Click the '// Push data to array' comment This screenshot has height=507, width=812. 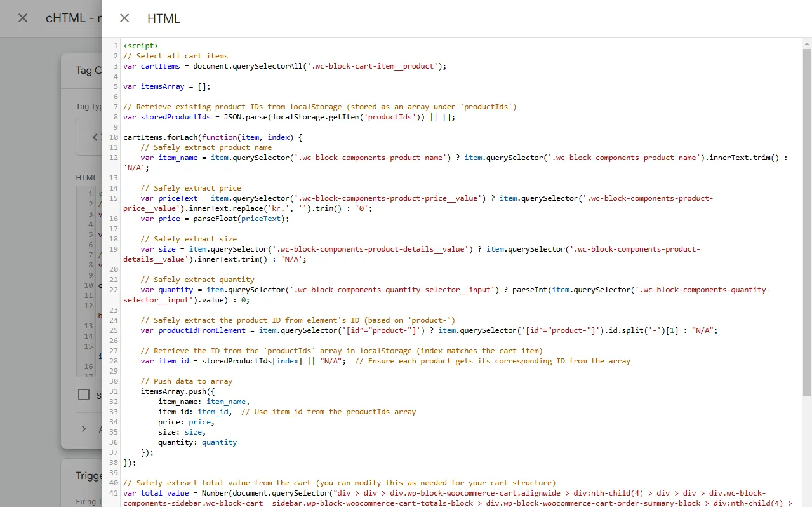coord(187,381)
